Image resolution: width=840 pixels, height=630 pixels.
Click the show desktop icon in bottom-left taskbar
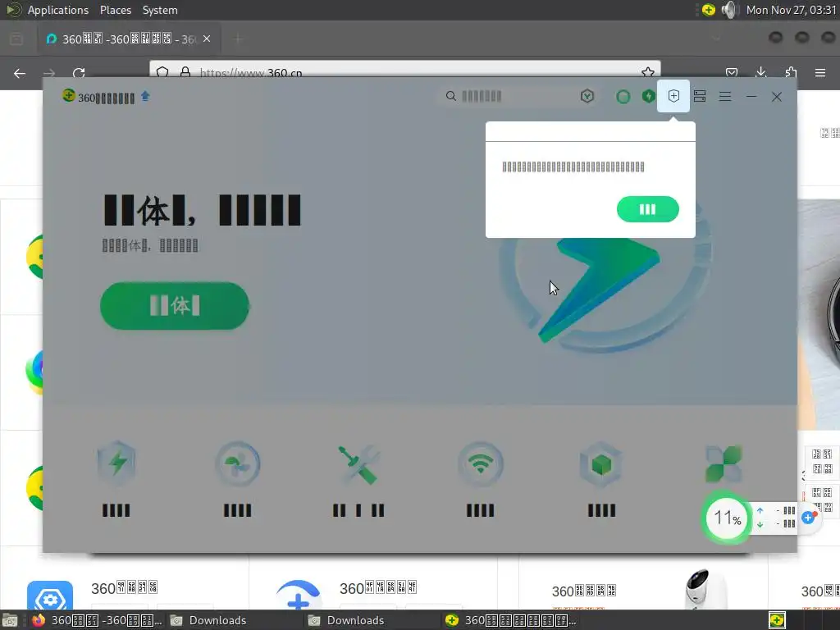click(10, 620)
